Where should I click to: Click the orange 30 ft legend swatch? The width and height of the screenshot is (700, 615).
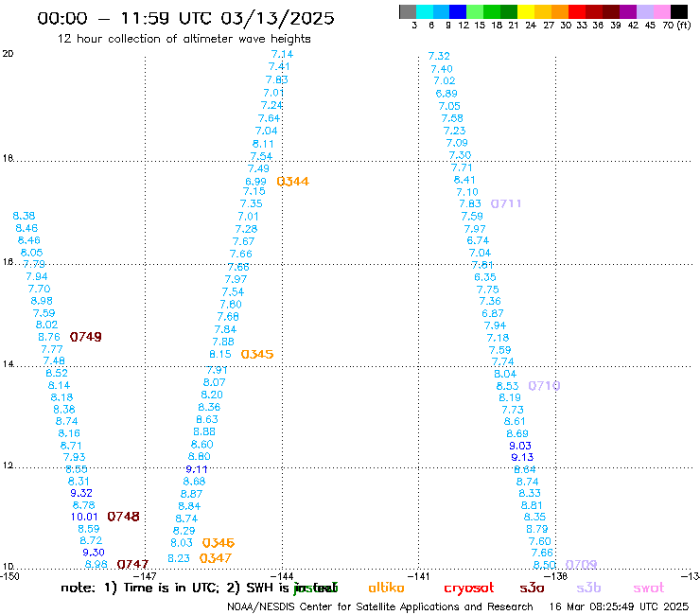(560, 11)
